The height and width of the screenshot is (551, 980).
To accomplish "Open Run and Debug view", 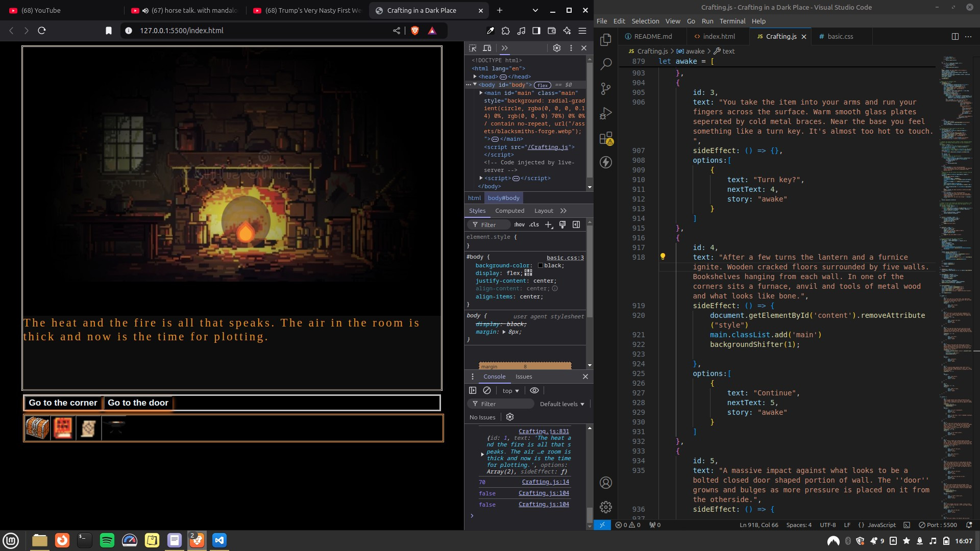I will (x=606, y=113).
